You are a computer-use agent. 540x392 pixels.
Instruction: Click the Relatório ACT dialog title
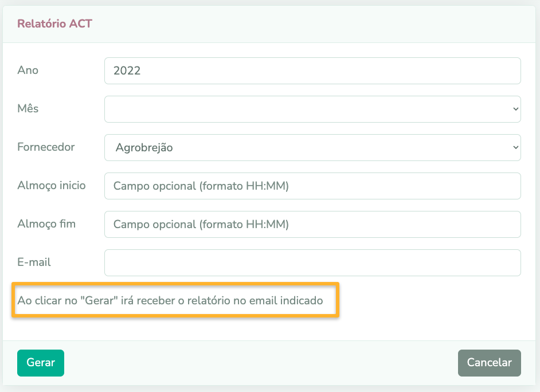(x=55, y=23)
